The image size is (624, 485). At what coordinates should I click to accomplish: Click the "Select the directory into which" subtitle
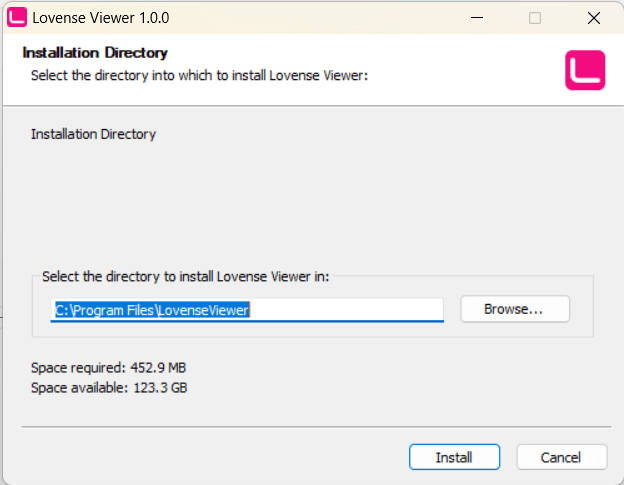[199, 75]
